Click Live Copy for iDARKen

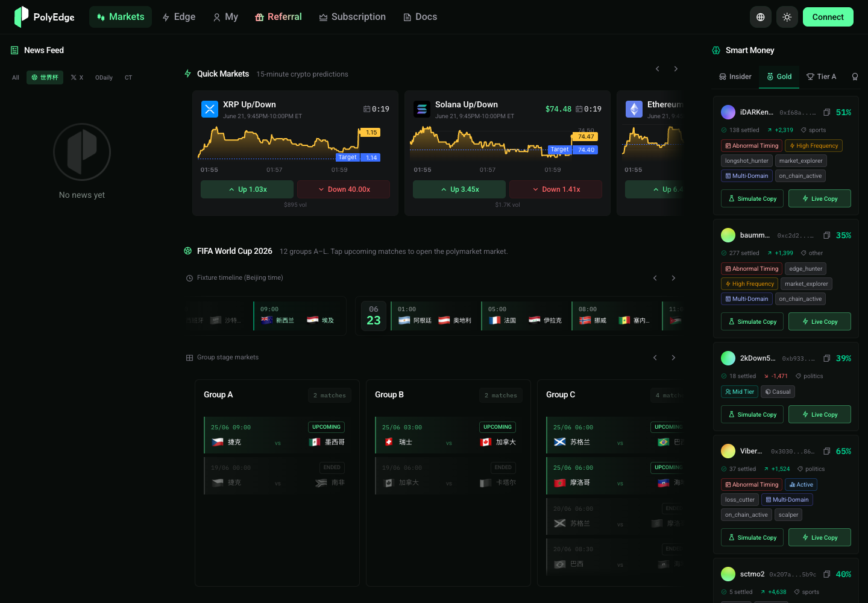[x=820, y=198]
